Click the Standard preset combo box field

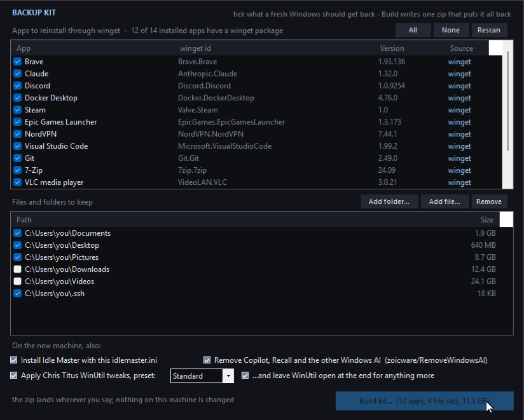pyautogui.click(x=202, y=376)
